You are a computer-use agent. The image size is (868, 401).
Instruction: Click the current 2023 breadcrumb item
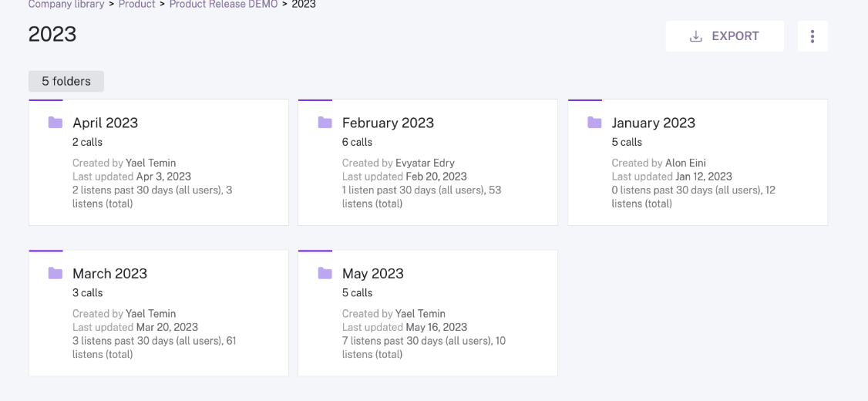[x=304, y=5]
